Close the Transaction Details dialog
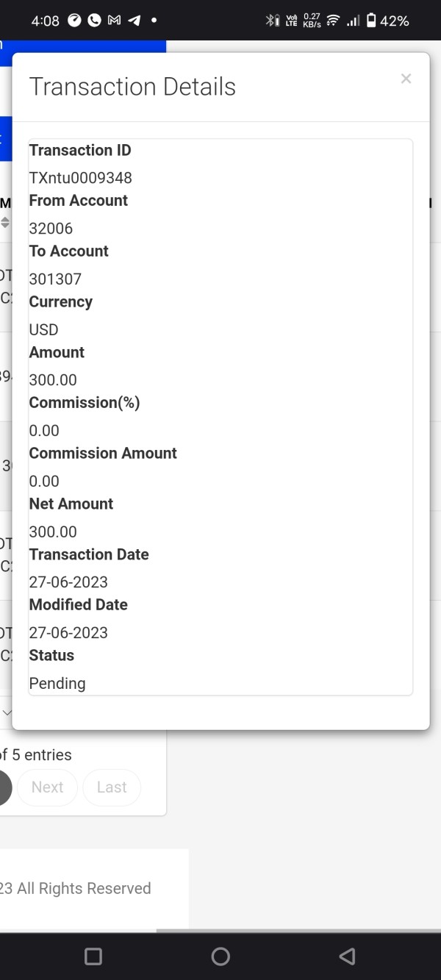This screenshot has height=980, width=441. [x=406, y=79]
